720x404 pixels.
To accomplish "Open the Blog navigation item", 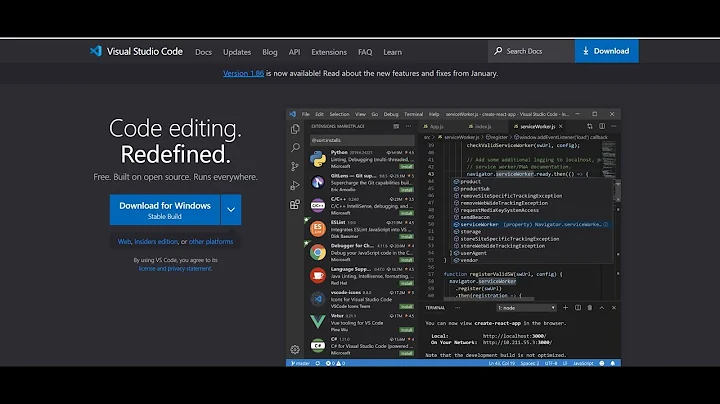I will coord(270,52).
